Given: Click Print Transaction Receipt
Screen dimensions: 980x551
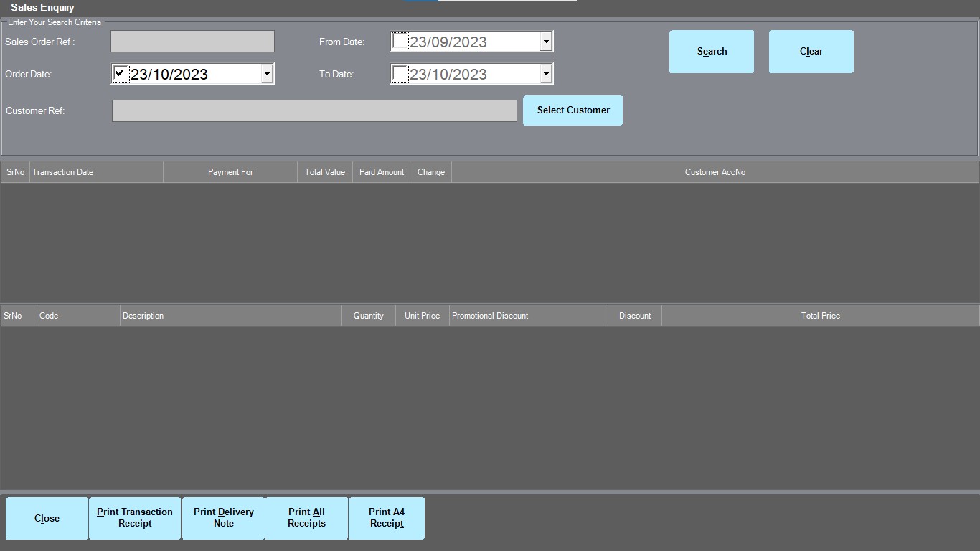Looking at the screenshot, I should (x=134, y=517).
